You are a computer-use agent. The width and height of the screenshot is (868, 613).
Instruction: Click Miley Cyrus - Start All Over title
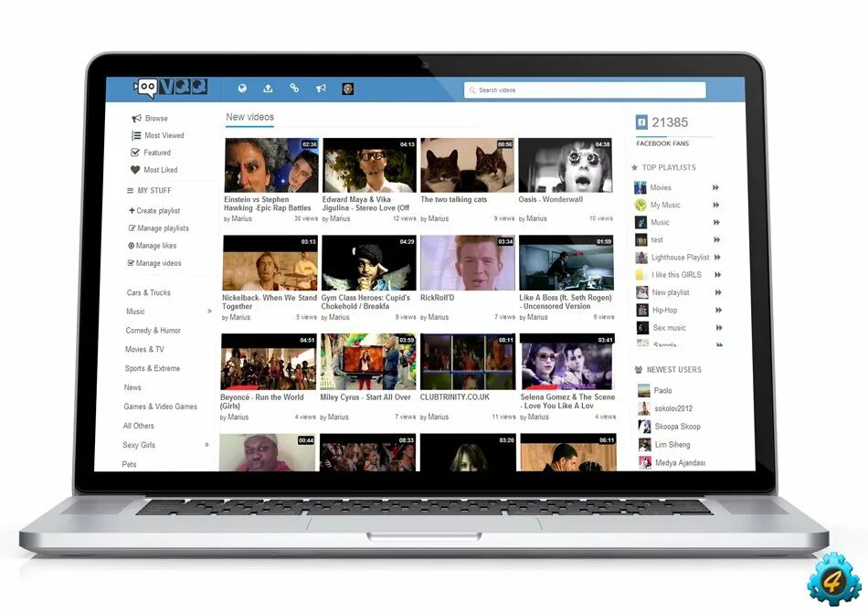pyautogui.click(x=365, y=397)
